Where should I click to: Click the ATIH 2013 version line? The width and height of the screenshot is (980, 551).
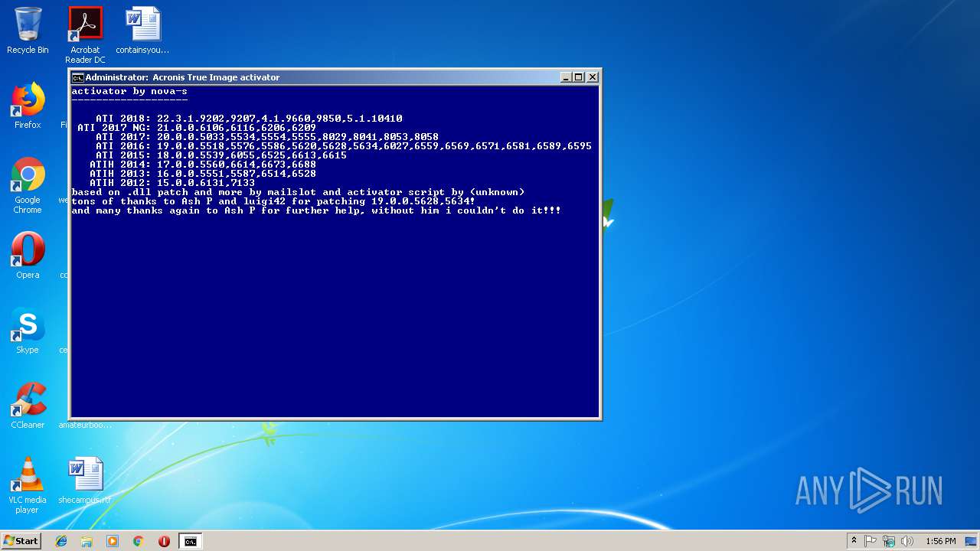coord(203,174)
